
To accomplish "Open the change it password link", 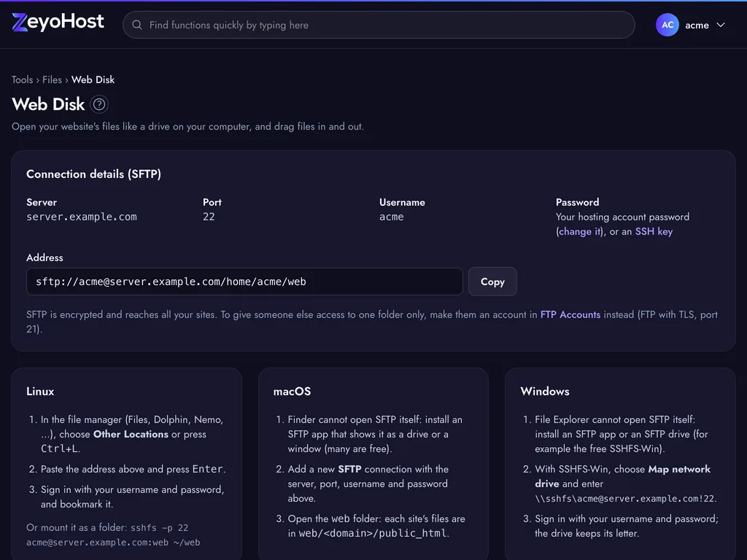I will click(579, 231).
